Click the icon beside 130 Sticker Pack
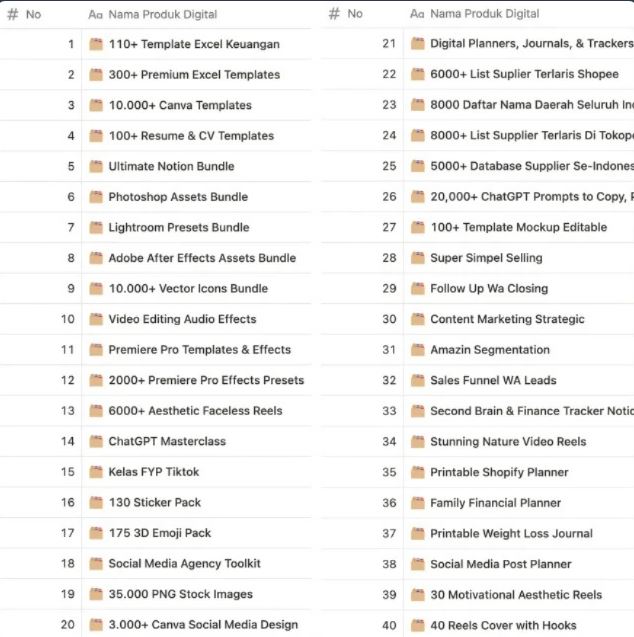The height and width of the screenshot is (637, 634). click(96, 502)
